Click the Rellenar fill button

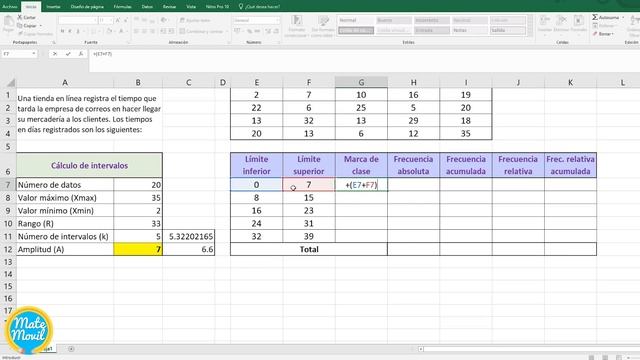pyautogui.click(x=603, y=26)
